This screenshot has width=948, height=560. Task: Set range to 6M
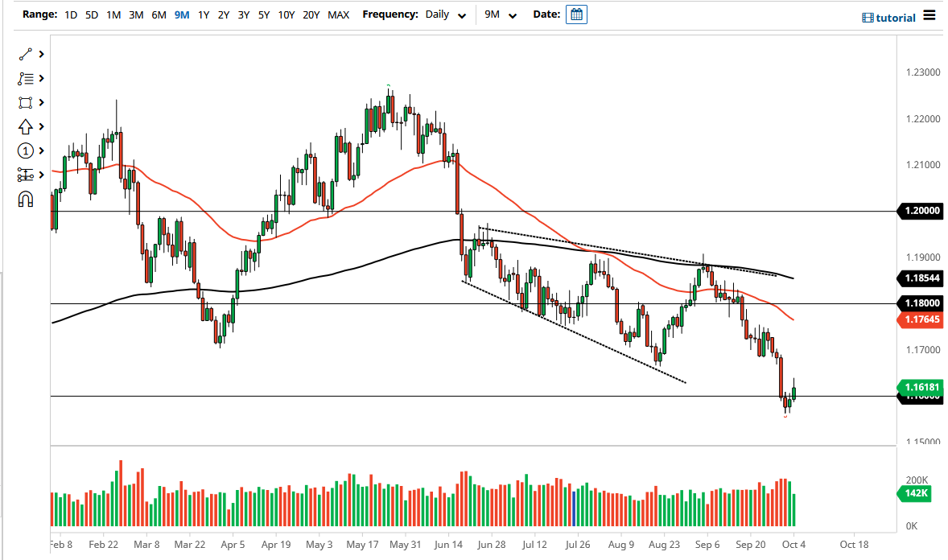click(159, 14)
